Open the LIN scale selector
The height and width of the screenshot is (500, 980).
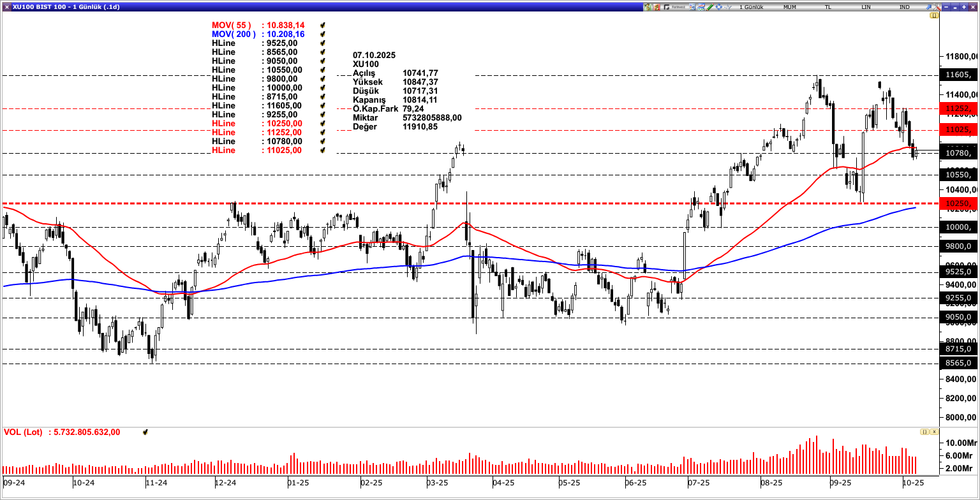tap(866, 7)
